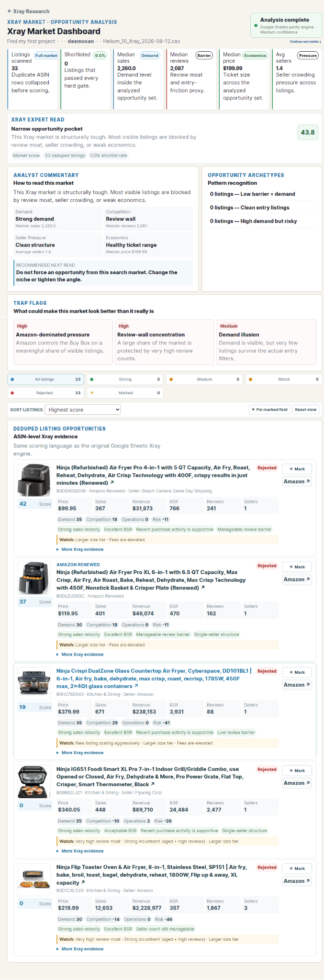Expand More Xray evidence for Ninja Crispi DualZone
Viewport: 324px width, 980px height.
tap(80, 753)
